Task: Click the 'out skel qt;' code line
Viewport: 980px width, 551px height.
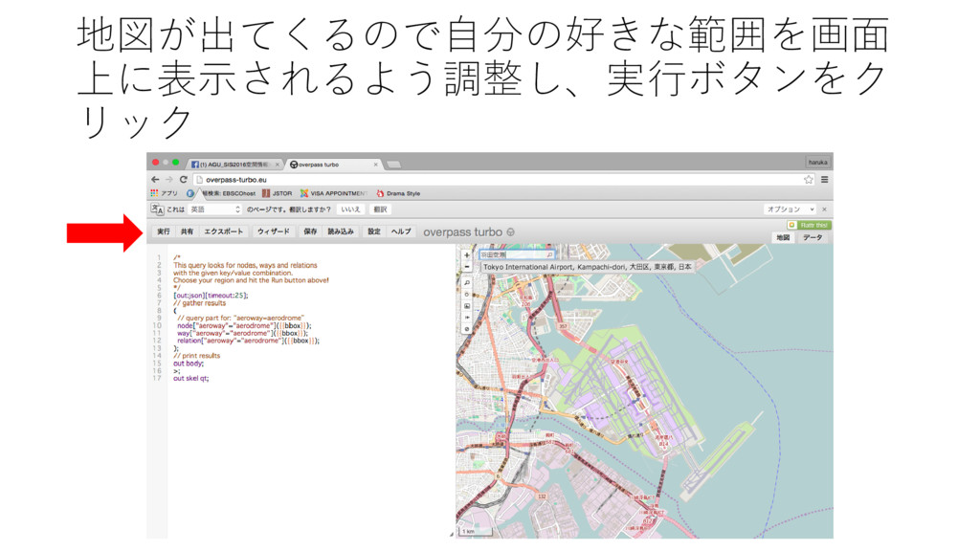Action: pyautogui.click(x=190, y=378)
